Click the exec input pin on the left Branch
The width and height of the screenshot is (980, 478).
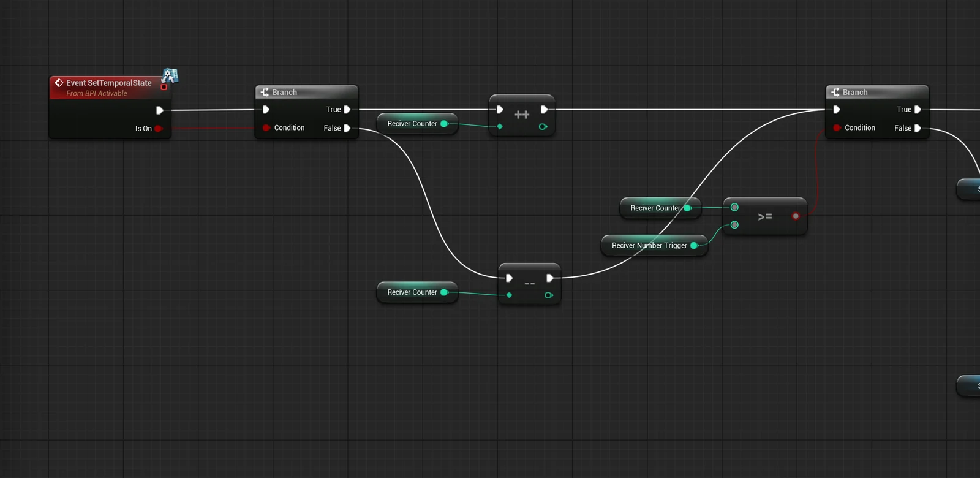coord(266,110)
